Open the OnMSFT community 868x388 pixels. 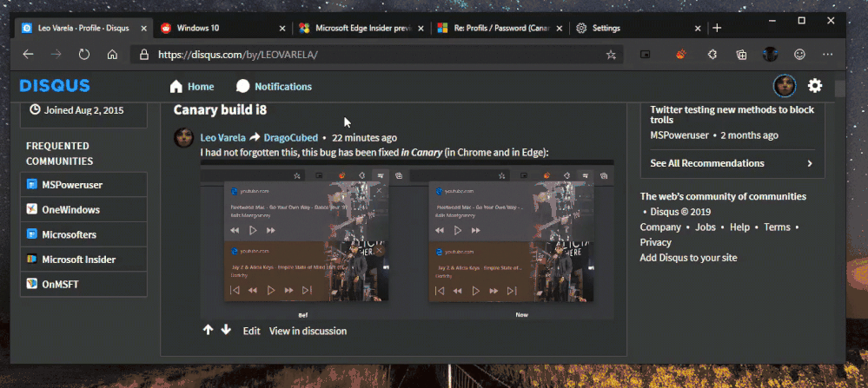pyautogui.click(x=83, y=284)
